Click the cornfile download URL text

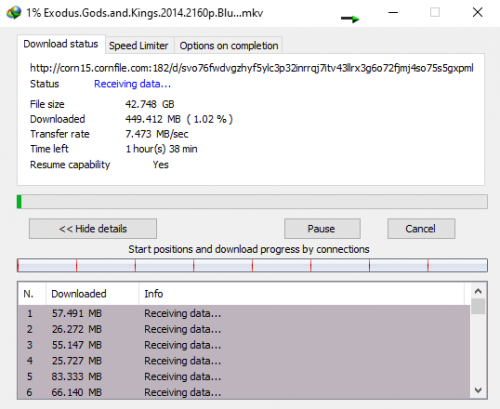(252, 68)
